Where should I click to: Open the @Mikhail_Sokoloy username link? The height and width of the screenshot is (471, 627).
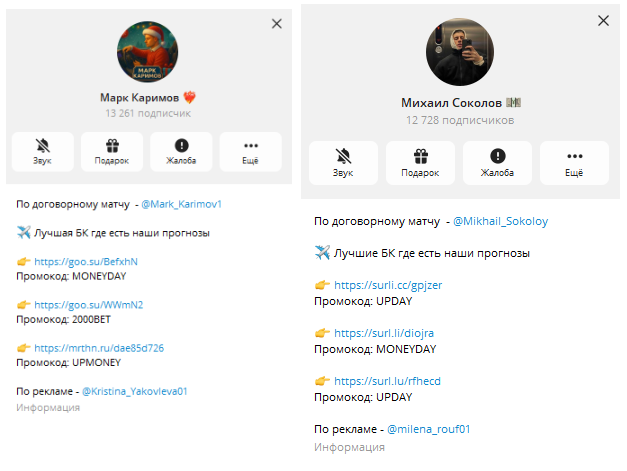500,221
